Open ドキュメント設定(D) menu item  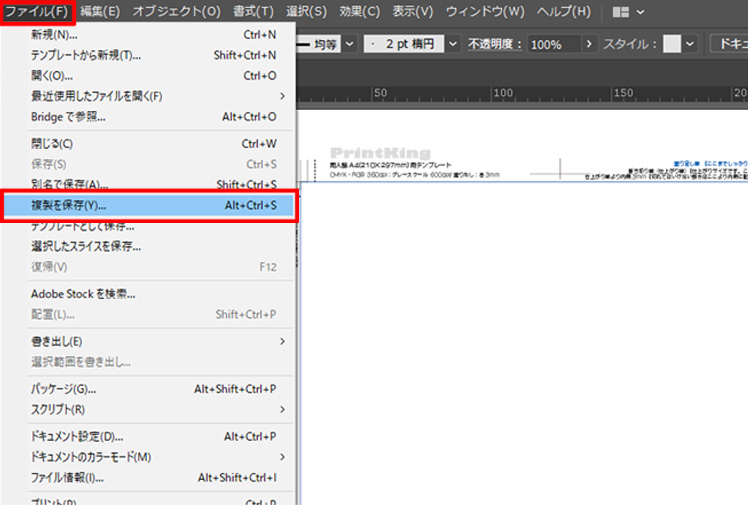[x=150, y=437]
